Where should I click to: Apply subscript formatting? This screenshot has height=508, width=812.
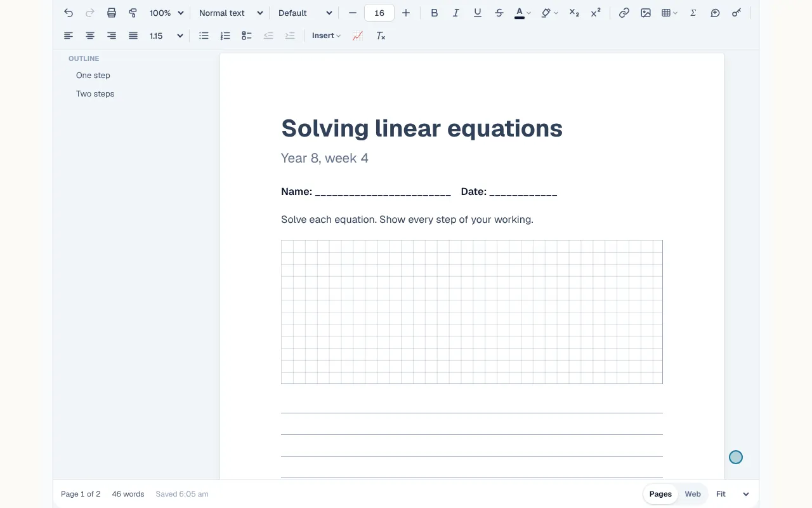(574, 13)
